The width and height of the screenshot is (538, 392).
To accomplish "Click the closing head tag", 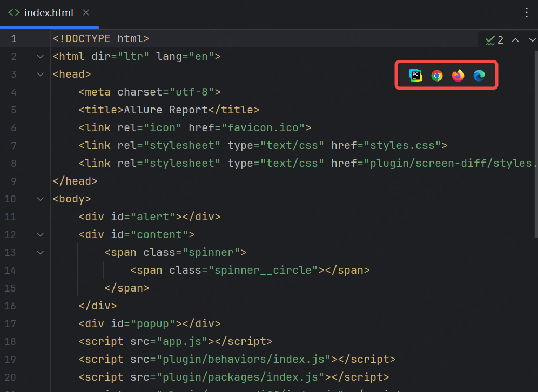I will point(75,181).
